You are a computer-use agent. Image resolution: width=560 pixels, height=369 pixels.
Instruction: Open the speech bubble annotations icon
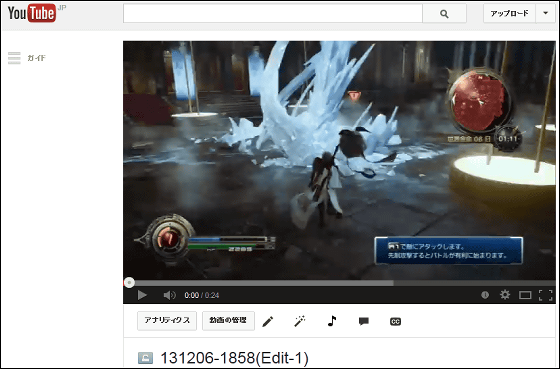click(364, 321)
